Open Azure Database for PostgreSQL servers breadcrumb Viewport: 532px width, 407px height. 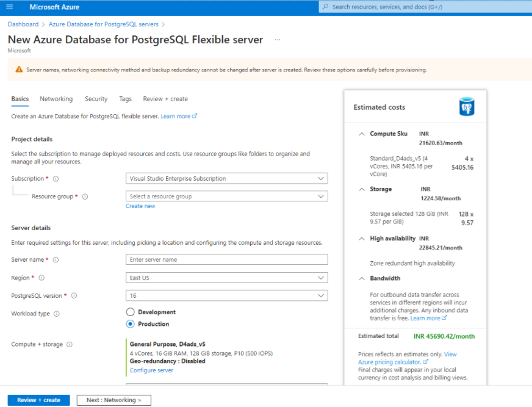(x=104, y=24)
